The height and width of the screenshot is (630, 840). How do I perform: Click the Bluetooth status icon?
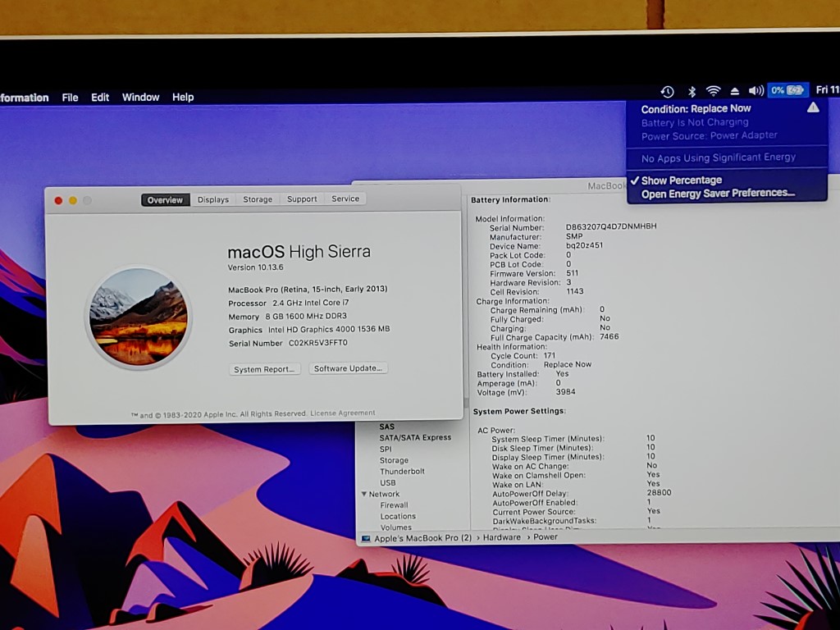pyautogui.click(x=692, y=92)
